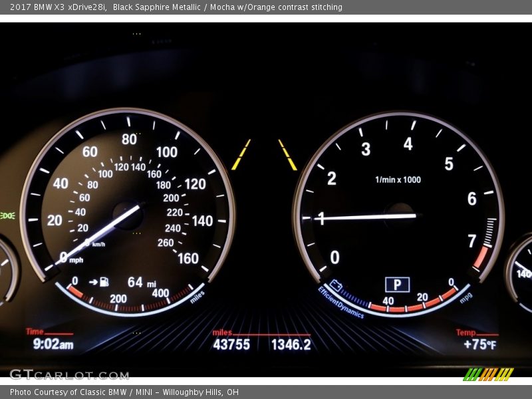Click the mpg label on tachometer
Image resolution: width=532 pixels, height=399 pixels.
[x=467, y=297]
